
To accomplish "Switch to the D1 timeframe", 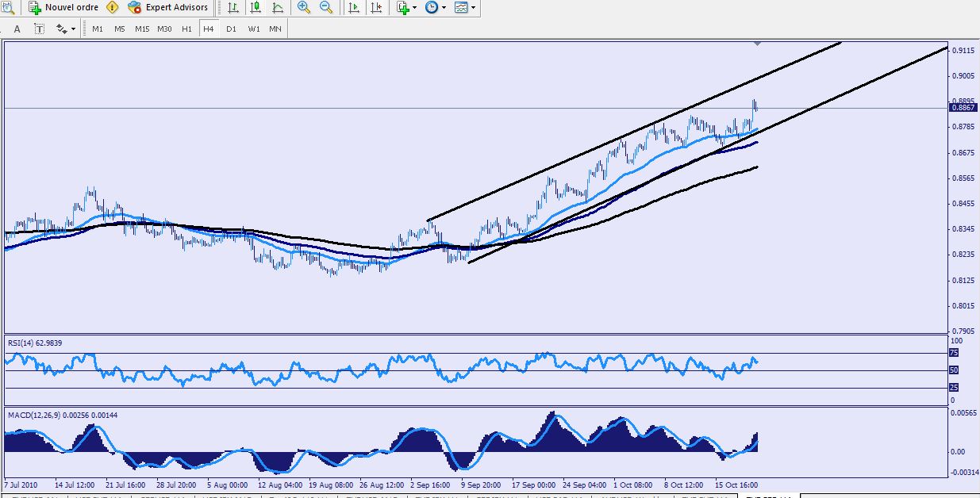I will tap(231, 29).
